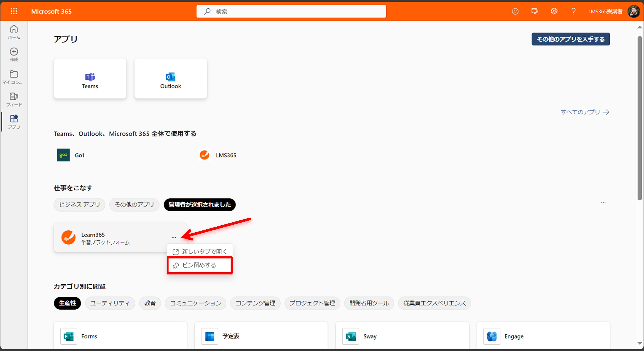Select アプリ in the left sidebar

pos(14,122)
